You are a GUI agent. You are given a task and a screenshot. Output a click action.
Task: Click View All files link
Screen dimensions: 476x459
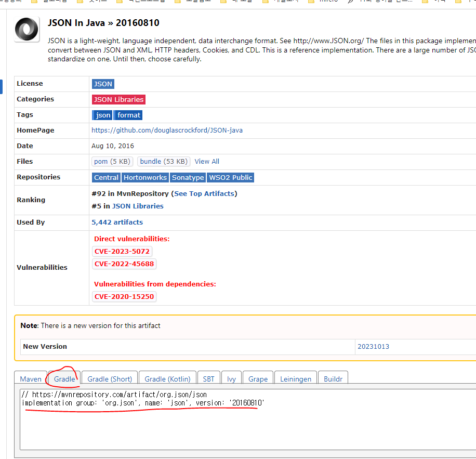tap(207, 162)
